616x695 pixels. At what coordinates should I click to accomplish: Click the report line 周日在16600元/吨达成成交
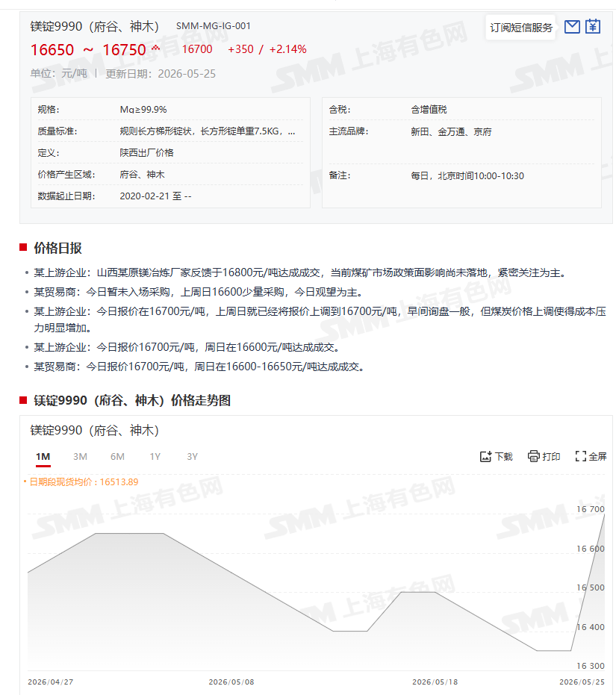[x=189, y=348]
